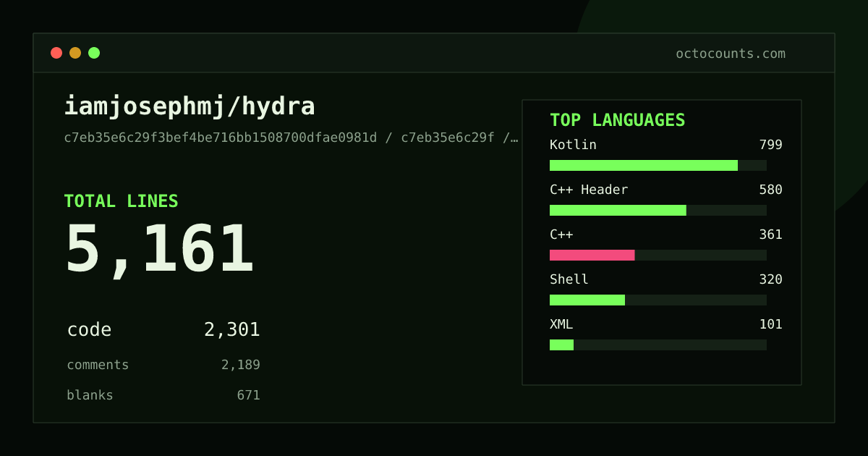The height and width of the screenshot is (456, 868).
Task: Click the Kotlin value 799
Action: (770, 145)
